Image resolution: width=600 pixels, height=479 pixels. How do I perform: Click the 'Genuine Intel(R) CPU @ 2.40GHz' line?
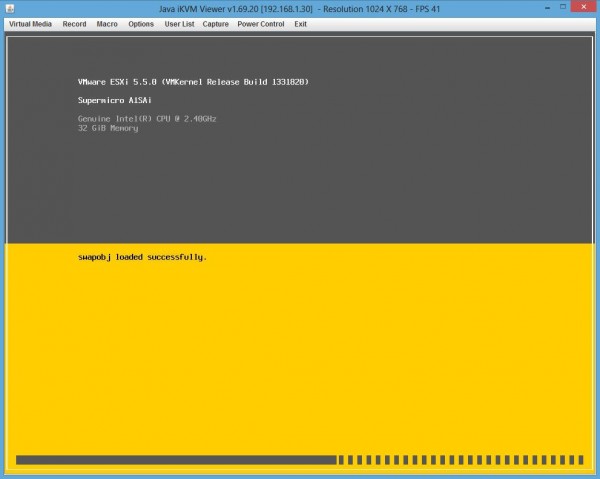(x=147, y=119)
